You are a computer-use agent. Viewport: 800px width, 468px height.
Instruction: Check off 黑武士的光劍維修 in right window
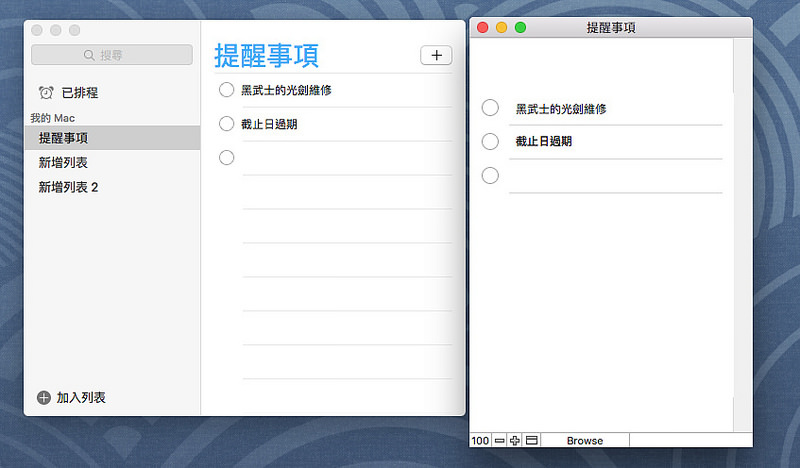(490, 108)
